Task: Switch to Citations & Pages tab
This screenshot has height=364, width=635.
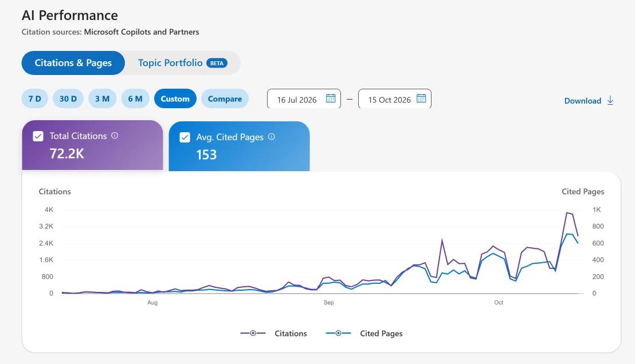Action: tap(73, 63)
